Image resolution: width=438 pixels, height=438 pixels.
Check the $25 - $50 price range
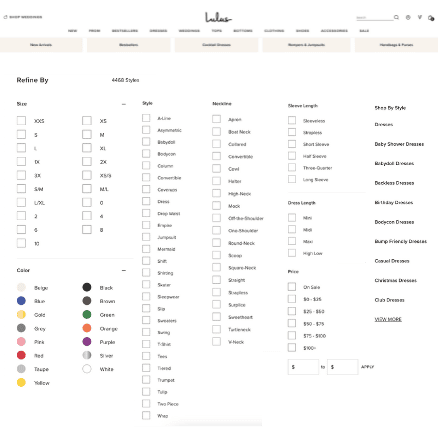(x=292, y=311)
